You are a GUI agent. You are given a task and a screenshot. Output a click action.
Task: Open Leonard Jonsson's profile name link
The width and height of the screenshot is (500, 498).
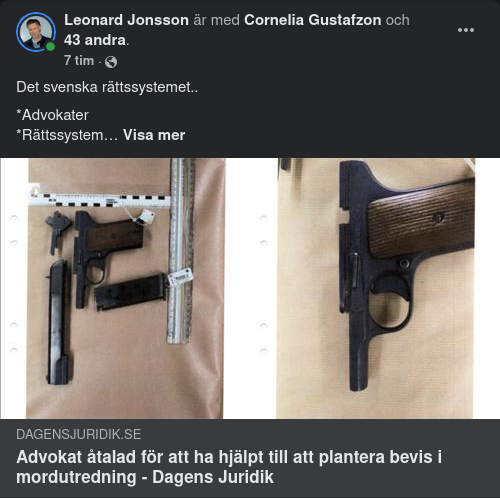(126, 20)
